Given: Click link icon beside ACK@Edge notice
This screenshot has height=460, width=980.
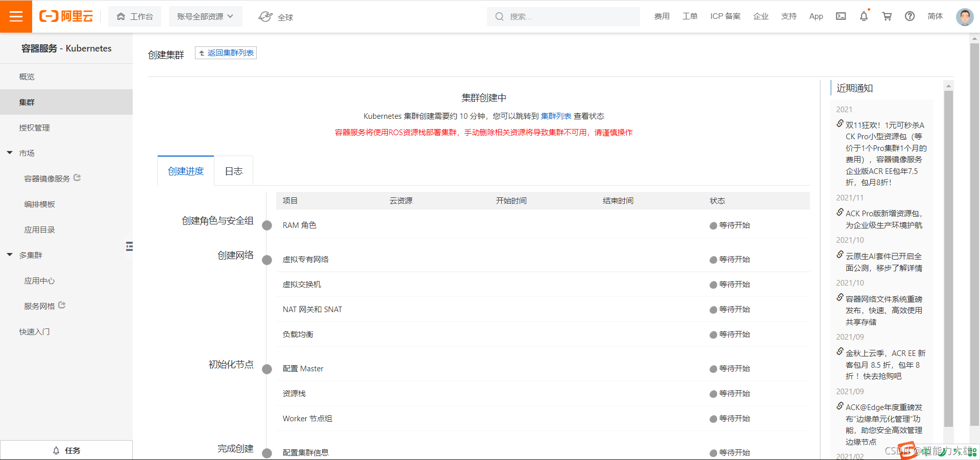Looking at the screenshot, I should click(840, 406).
